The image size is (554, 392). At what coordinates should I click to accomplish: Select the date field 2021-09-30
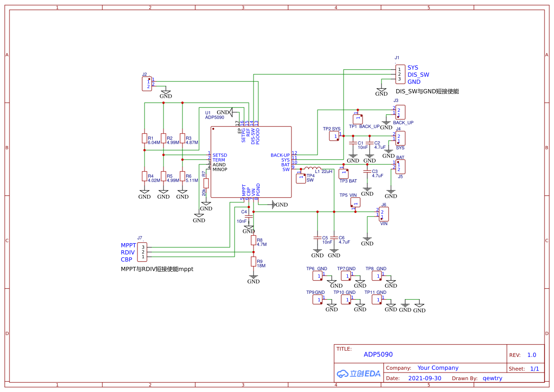(x=425, y=378)
